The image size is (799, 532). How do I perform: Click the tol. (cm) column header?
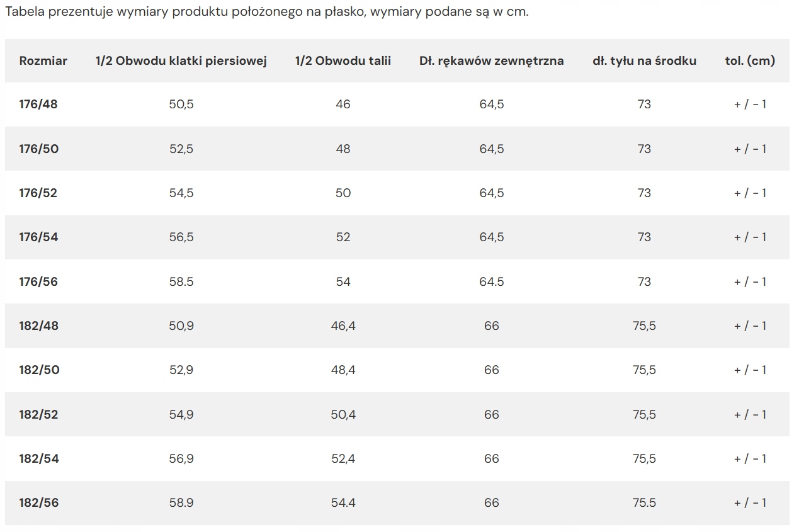(x=750, y=61)
